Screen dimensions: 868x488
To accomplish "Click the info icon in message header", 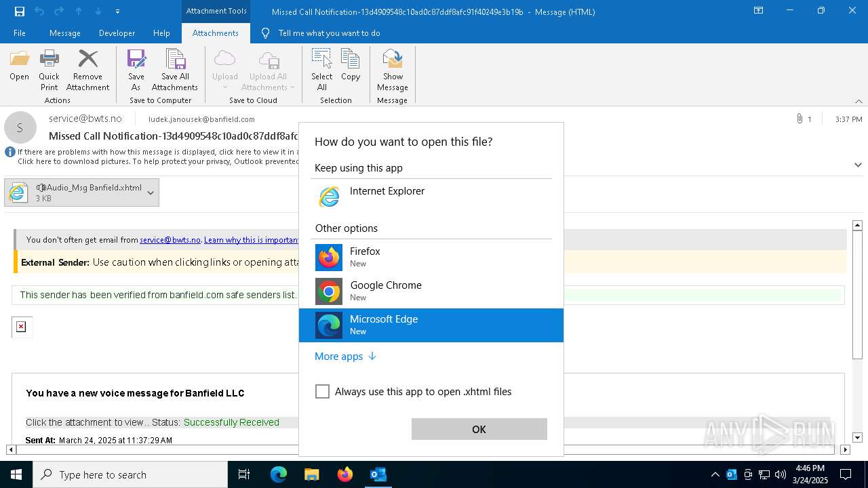I will click(10, 152).
